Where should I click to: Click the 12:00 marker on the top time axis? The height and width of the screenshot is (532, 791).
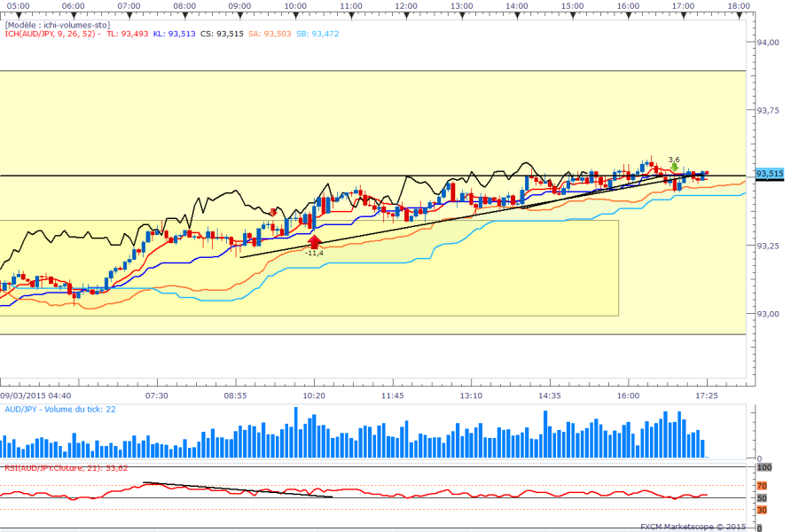[x=406, y=5]
